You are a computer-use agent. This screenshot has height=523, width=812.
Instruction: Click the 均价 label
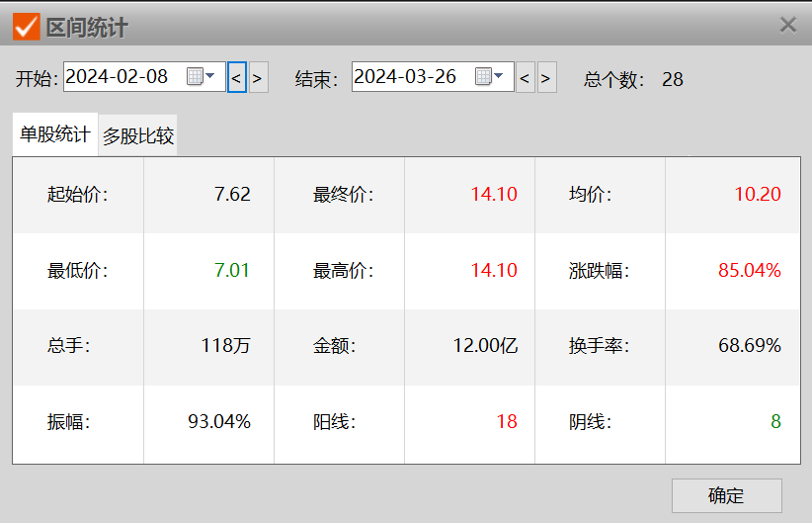591,195
